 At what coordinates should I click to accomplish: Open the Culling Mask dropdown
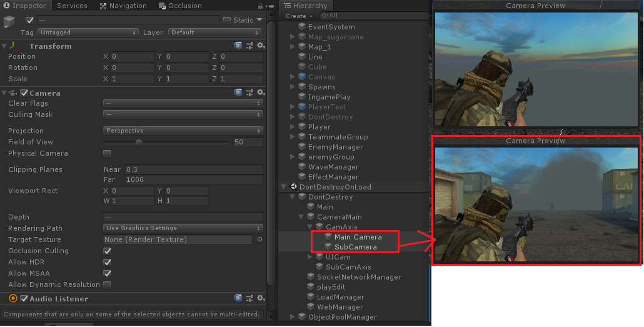click(x=183, y=114)
